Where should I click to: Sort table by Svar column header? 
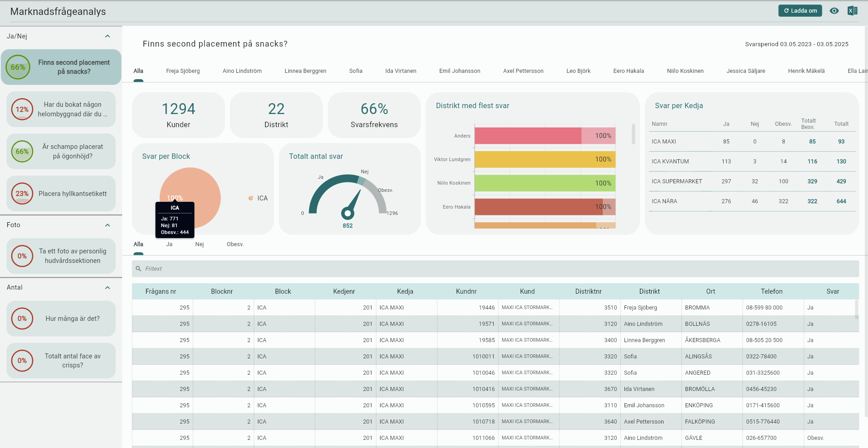[833, 291]
